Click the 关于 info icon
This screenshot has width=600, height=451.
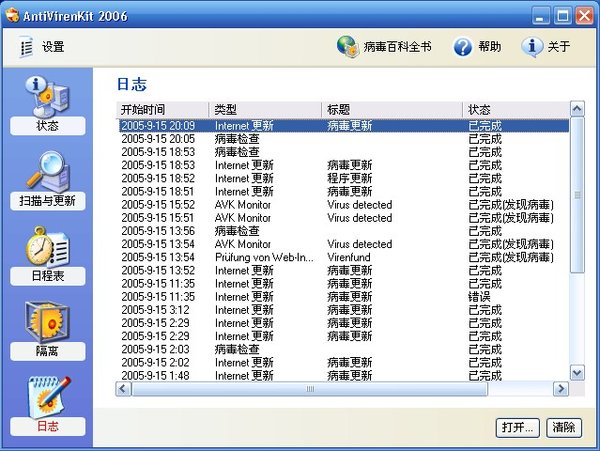click(532, 47)
